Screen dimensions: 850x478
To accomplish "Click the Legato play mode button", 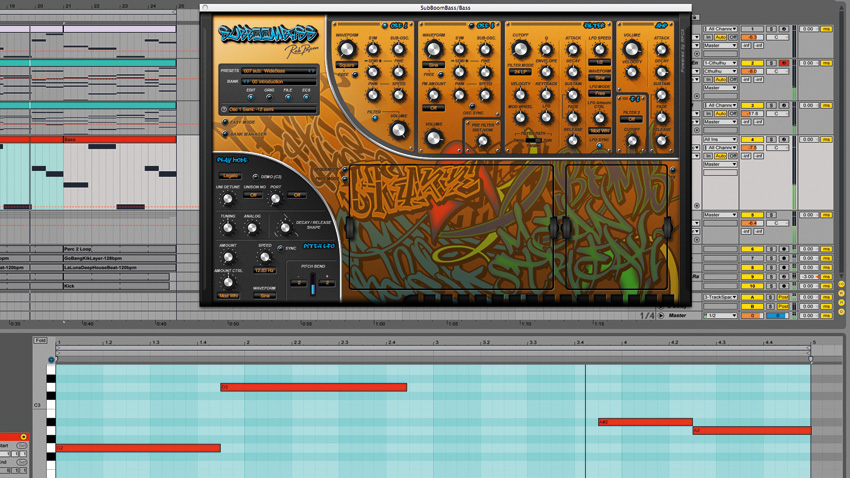I will click(230, 176).
